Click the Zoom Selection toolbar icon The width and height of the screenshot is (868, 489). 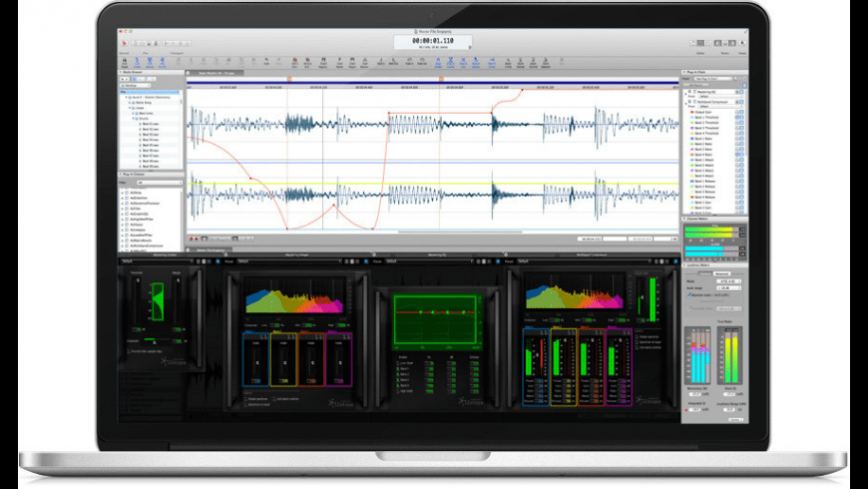click(546, 62)
